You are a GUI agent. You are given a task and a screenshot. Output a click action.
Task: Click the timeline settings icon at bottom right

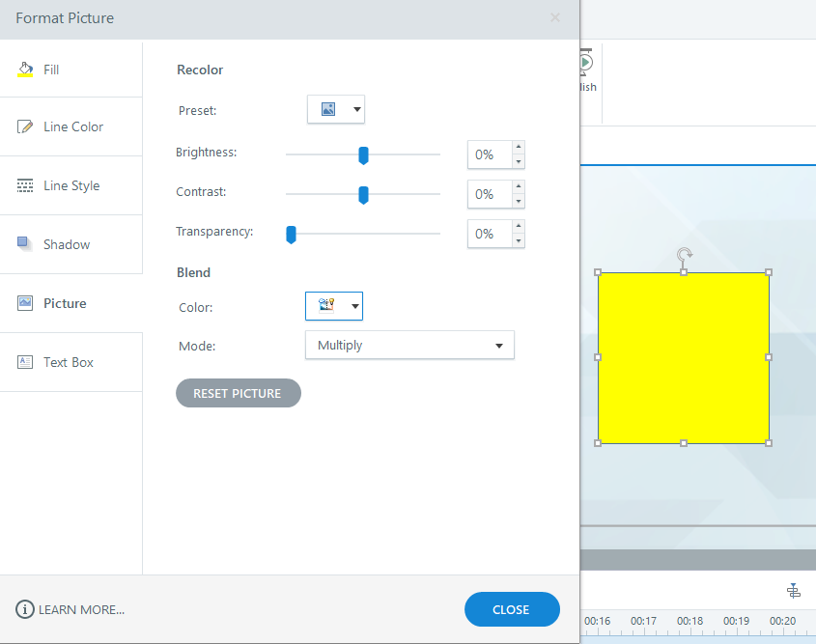(793, 591)
